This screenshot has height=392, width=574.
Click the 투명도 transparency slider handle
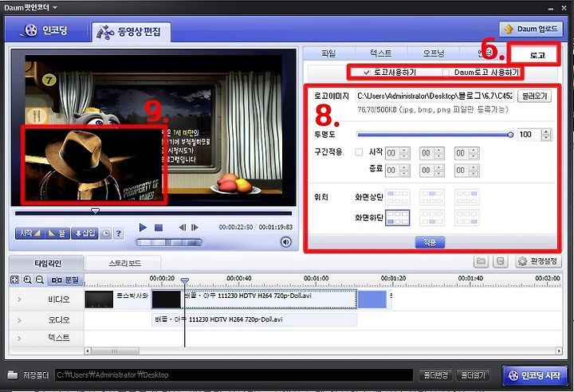[x=510, y=135]
